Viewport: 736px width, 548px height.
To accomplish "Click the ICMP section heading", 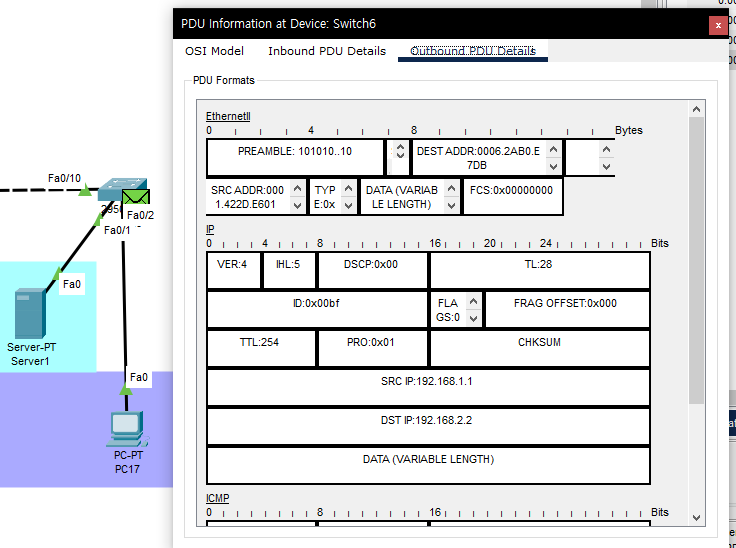I will click(x=217, y=498).
